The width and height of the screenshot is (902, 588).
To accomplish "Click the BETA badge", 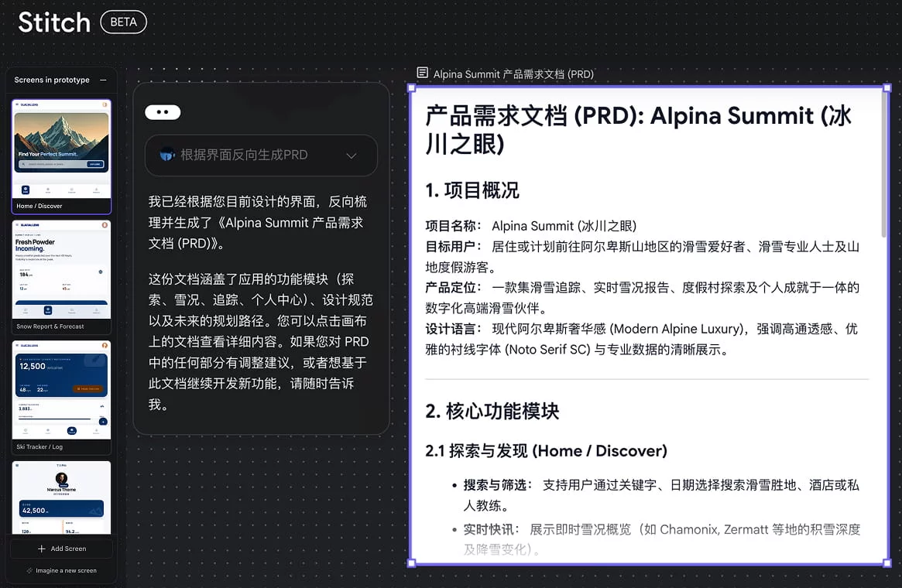I will tap(124, 22).
